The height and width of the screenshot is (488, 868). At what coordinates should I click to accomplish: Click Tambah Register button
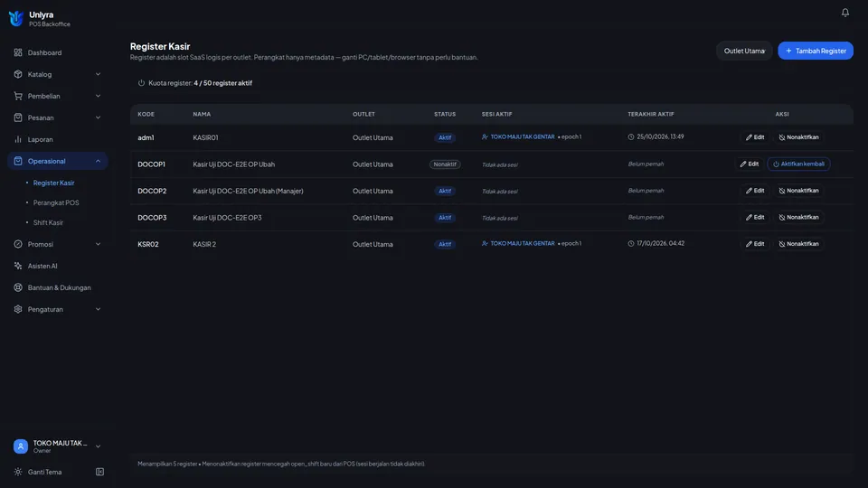click(816, 51)
